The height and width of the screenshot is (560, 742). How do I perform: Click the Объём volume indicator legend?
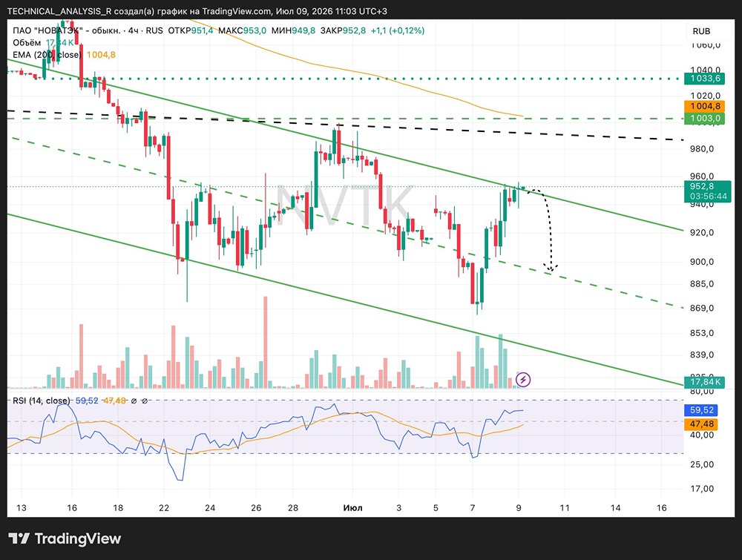click(27, 42)
